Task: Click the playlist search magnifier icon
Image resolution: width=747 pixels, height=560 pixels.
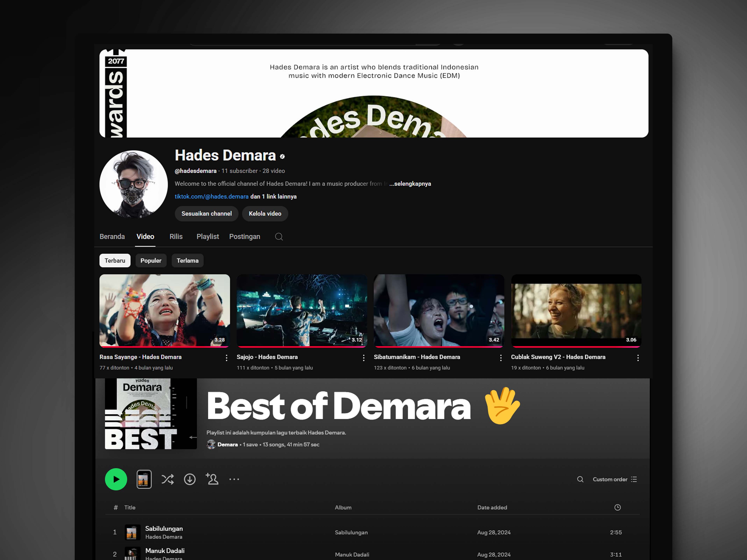Action: 580,479
